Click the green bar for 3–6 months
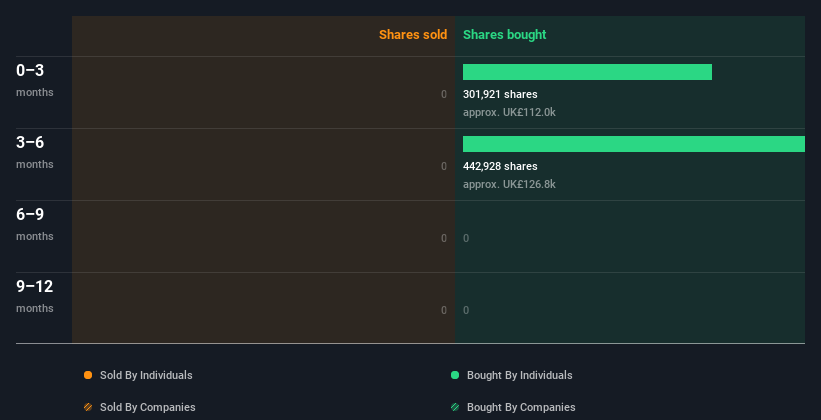The height and width of the screenshot is (420, 821). (634, 144)
